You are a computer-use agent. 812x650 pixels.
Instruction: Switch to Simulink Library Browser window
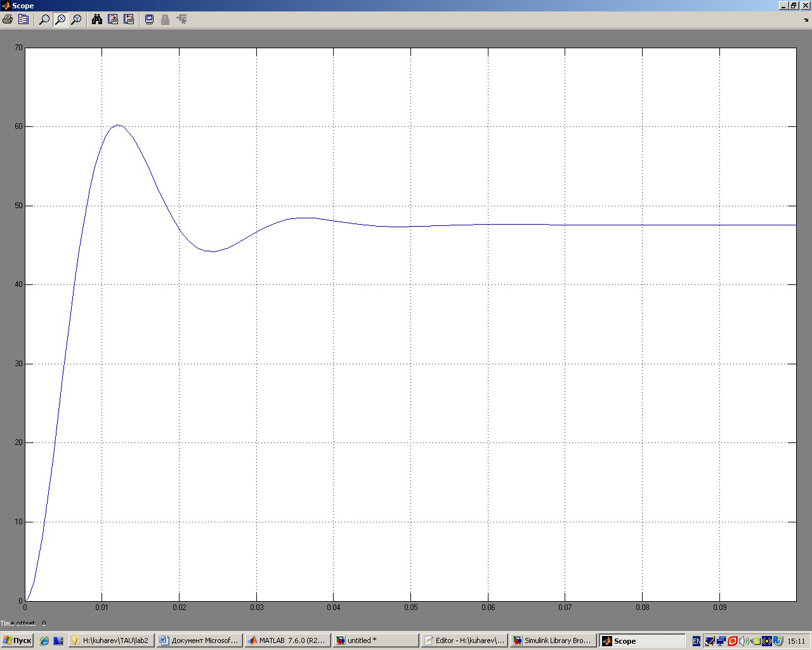tap(552, 640)
